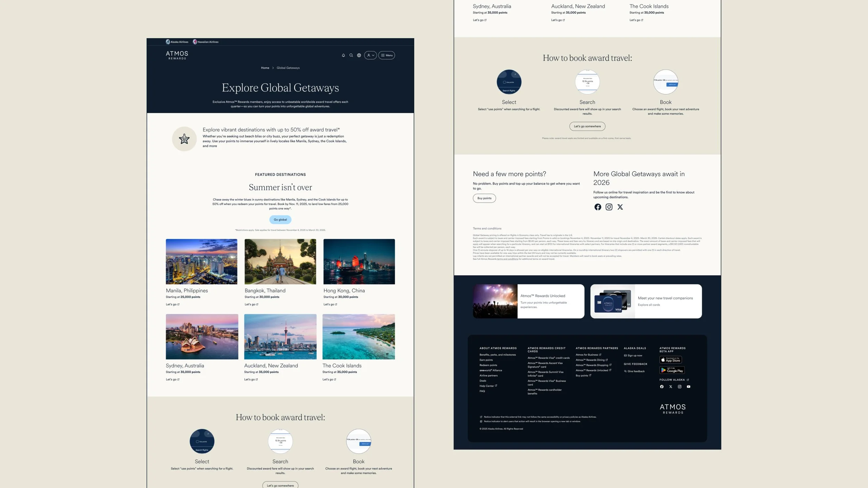Click the Sydney, Australia destination photo
Image resolution: width=868 pixels, height=488 pixels.
(202, 337)
